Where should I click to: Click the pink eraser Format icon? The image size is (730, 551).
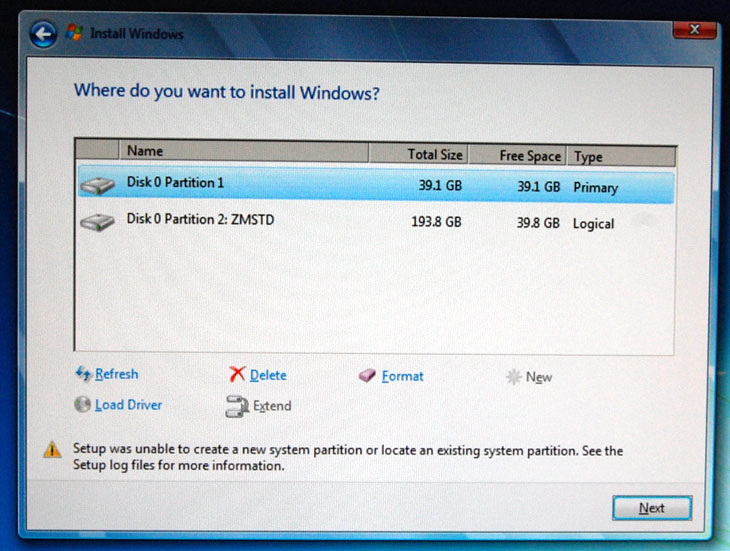point(367,375)
